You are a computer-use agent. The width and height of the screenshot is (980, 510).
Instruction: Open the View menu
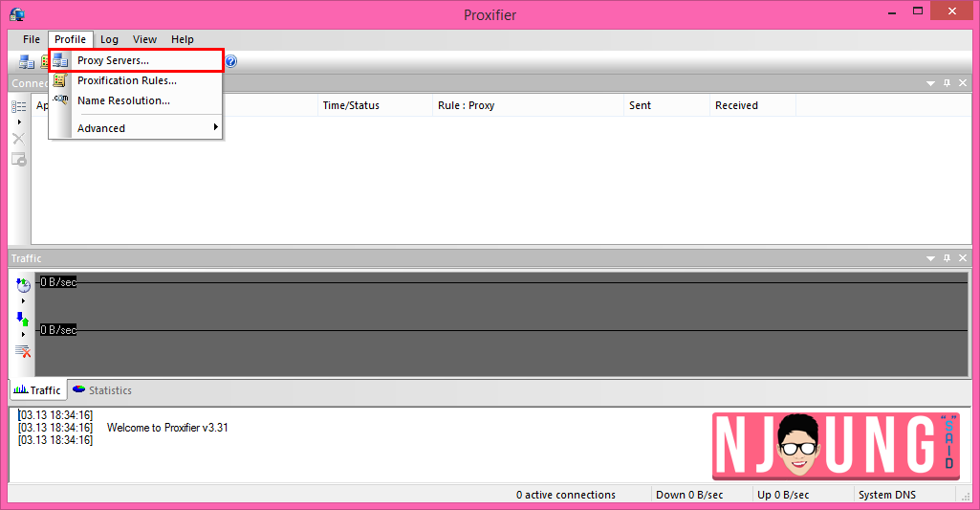pos(144,39)
